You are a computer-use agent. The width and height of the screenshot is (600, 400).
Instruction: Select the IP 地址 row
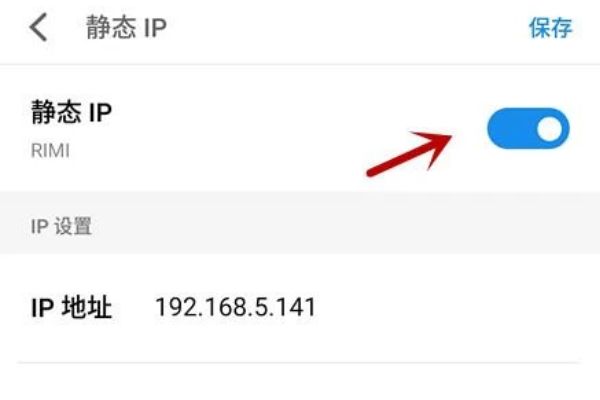(300, 307)
